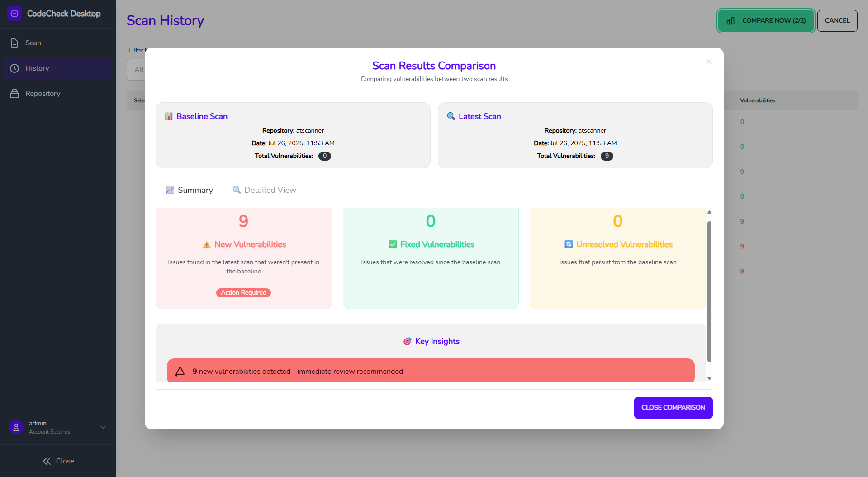868x477 pixels.
Task: Switch to the Summary tab
Action: tap(190, 190)
